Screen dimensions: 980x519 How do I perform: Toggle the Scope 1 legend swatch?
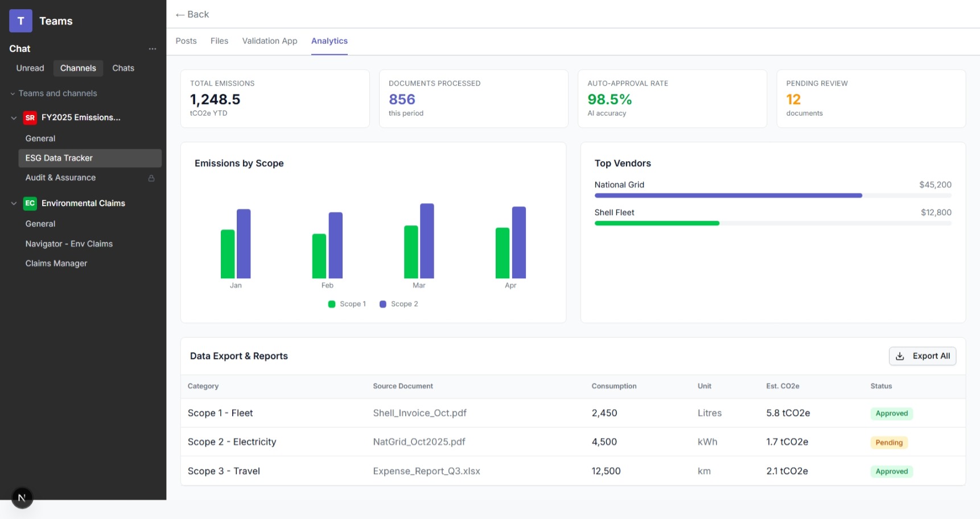[x=331, y=304]
